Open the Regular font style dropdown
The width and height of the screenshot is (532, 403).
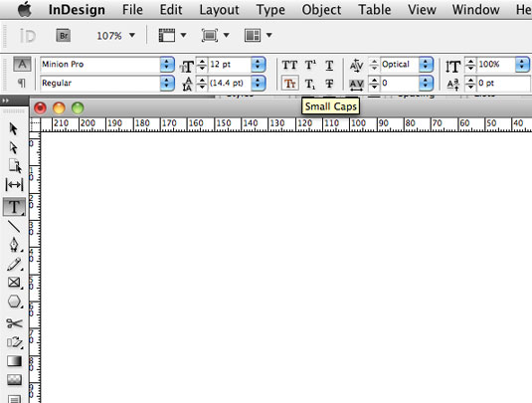point(167,83)
